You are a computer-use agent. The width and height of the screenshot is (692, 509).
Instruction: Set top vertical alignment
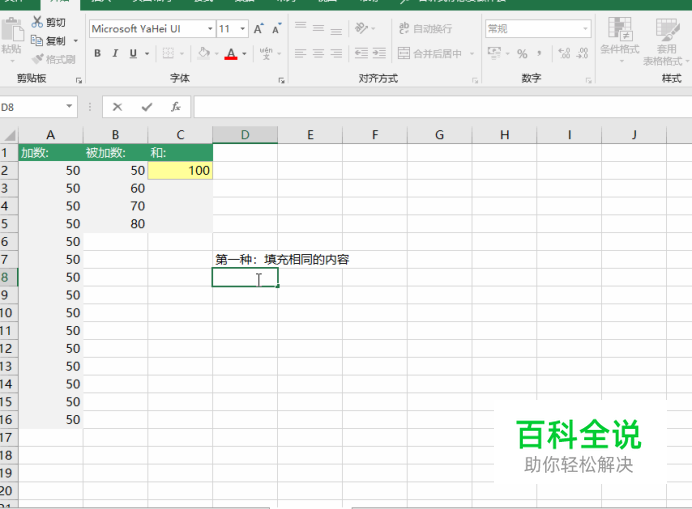[x=301, y=28]
